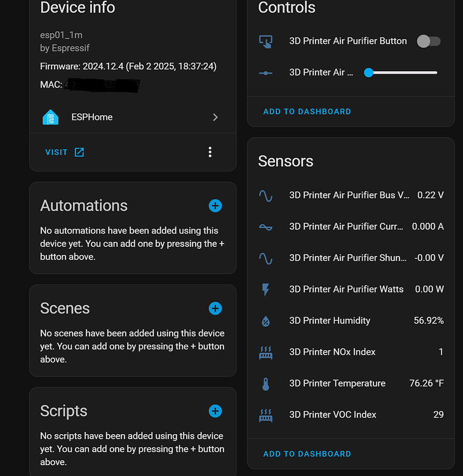Add Sensors to dashboard
The width and height of the screenshot is (463, 476).
tap(307, 454)
